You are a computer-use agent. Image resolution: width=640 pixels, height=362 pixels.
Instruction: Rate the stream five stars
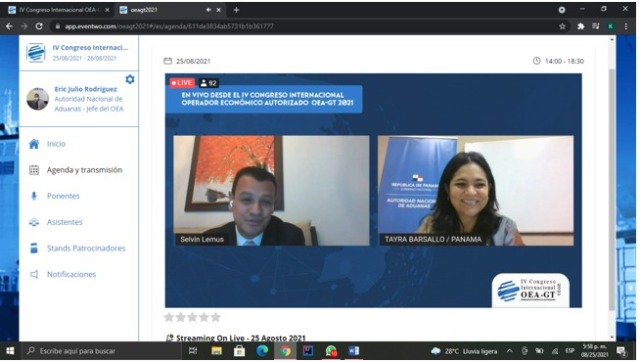pos(216,317)
